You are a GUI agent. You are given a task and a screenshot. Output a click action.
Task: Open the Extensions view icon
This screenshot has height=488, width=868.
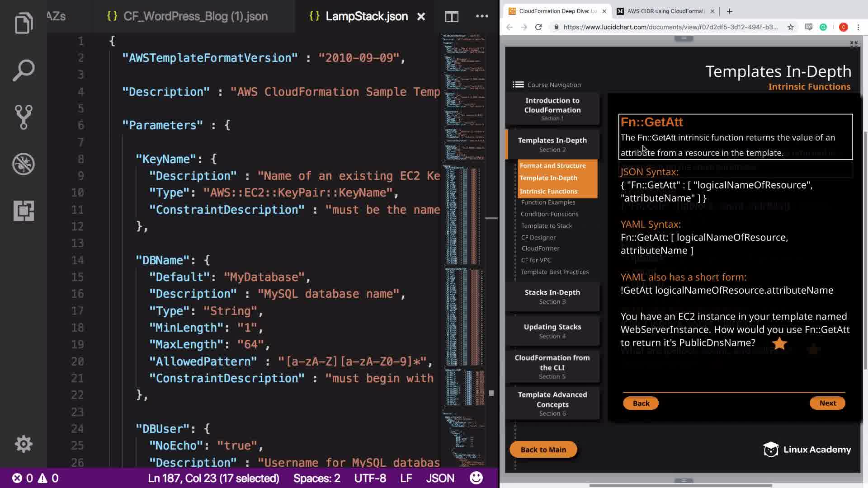24,211
